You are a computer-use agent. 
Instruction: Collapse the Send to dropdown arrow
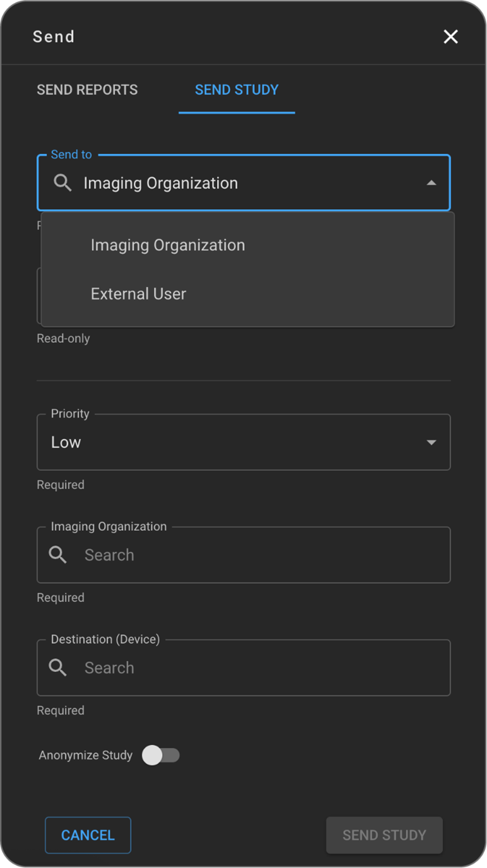pyautogui.click(x=431, y=183)
